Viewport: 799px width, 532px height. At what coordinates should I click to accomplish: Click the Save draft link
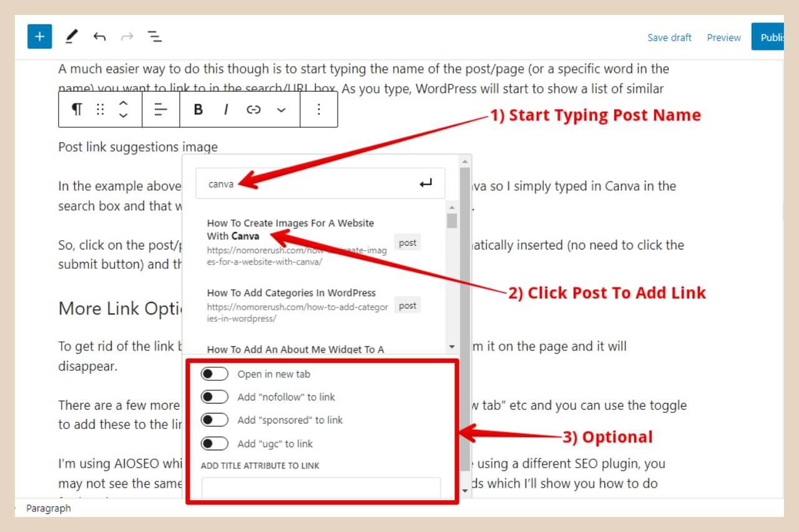click(x=669, y=37)
